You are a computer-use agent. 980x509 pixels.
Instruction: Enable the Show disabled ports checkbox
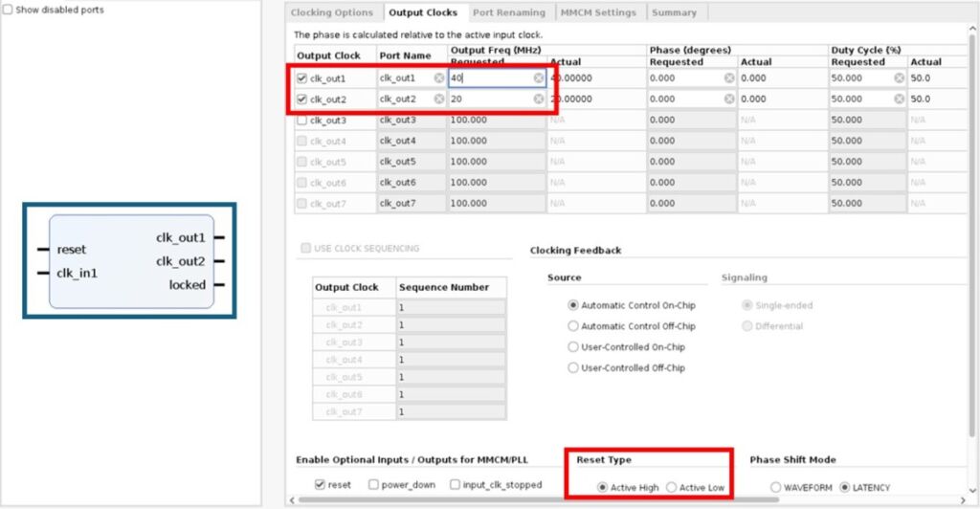(x=8, y=10)
